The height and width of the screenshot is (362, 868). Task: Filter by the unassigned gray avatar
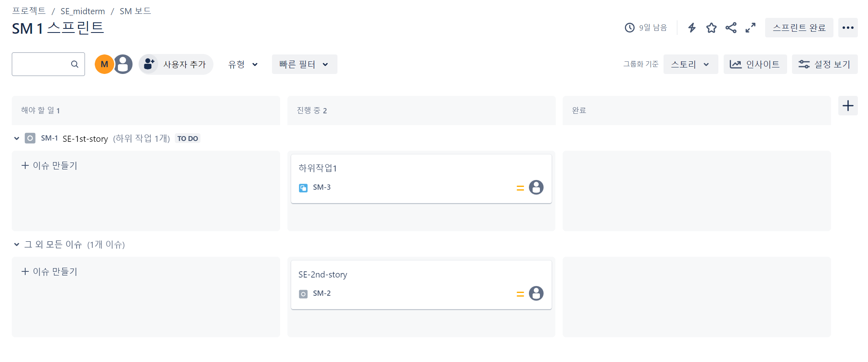(124, 64)
